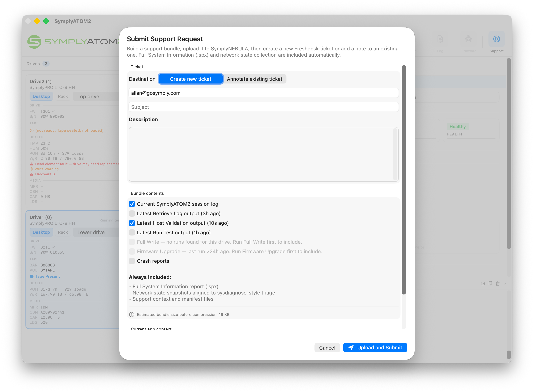Click the volume name SYTAPE
Image resolution: width=534 pixels, height=392 pixels.
(48, 270)
